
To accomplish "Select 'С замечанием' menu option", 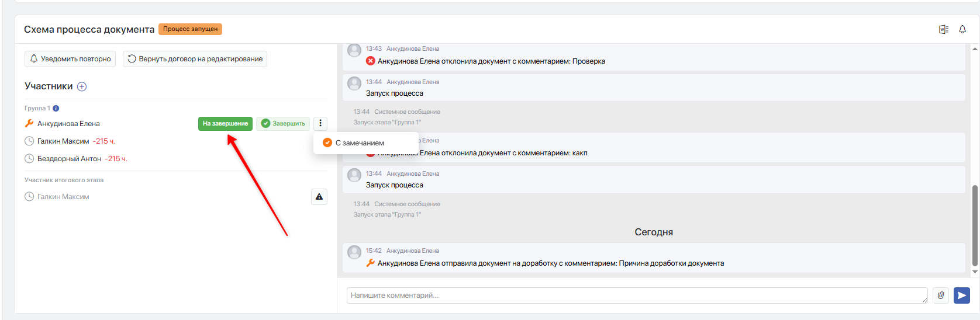I will pos(354,142).
